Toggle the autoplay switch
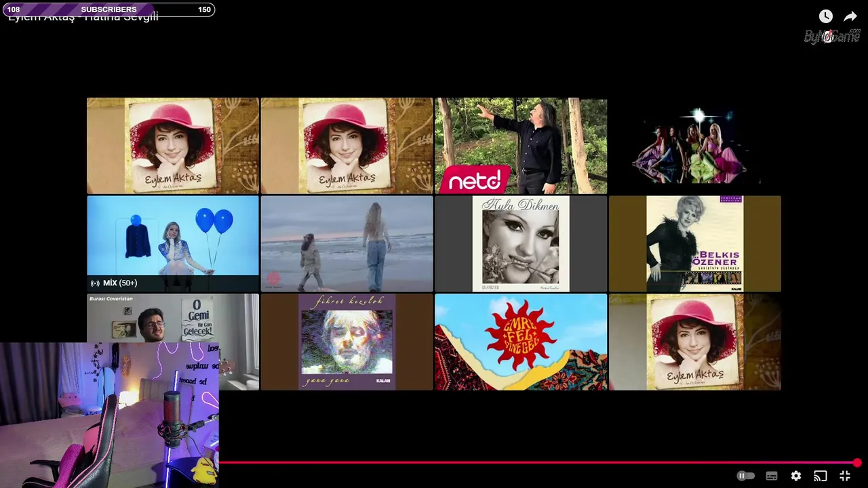868x488 pixels. 746,476
